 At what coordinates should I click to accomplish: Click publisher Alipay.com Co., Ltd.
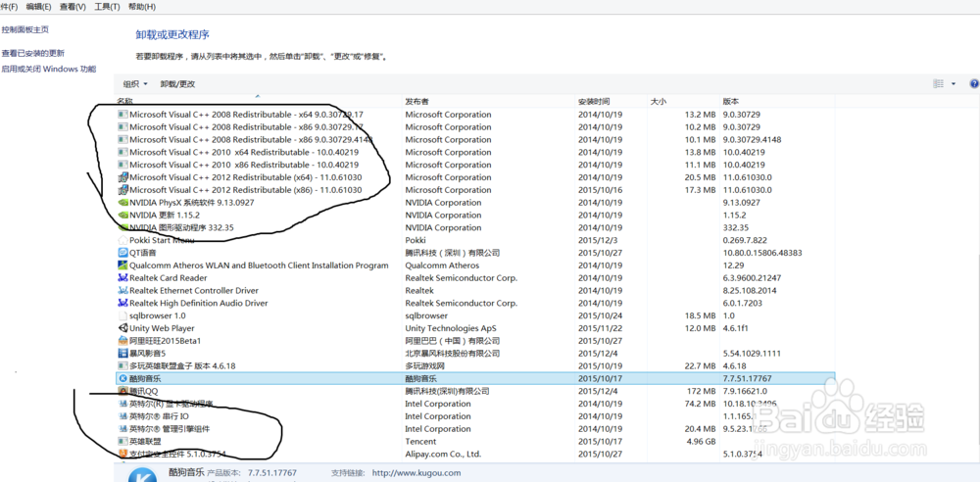(443, 454)
